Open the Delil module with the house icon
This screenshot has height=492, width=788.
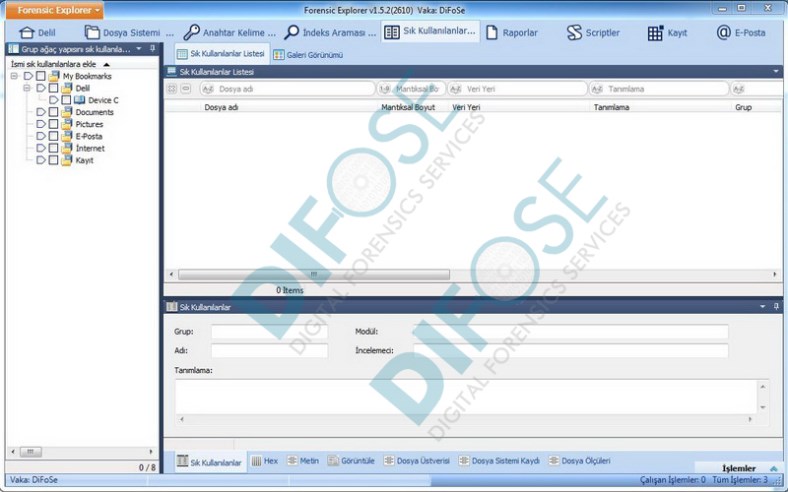pyautogui.click(x=27, y=33)
